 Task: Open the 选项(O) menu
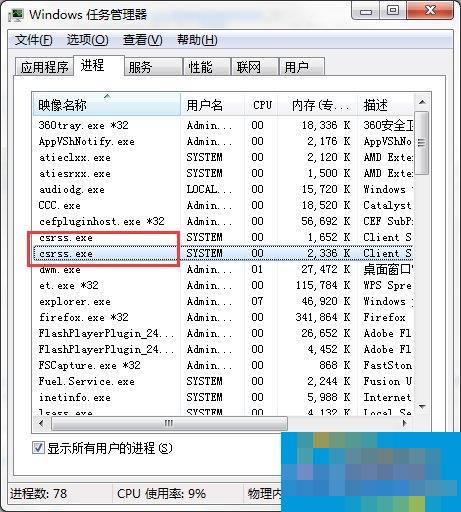point(87,40)
